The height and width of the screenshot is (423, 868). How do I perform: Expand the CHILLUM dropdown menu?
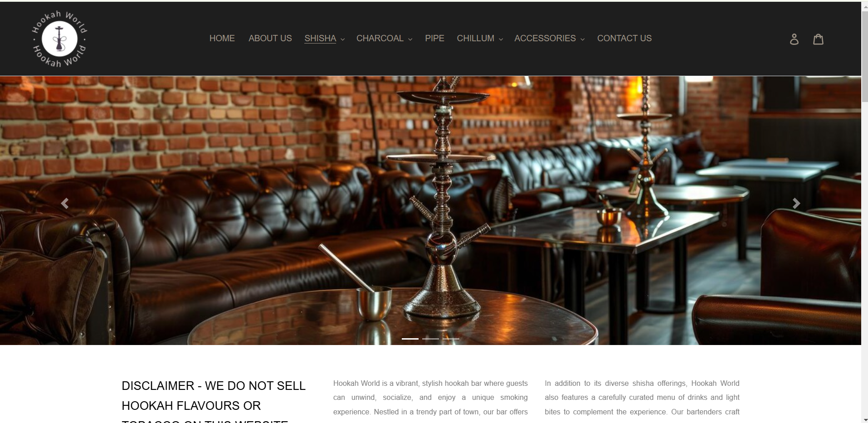click(480, 39)
